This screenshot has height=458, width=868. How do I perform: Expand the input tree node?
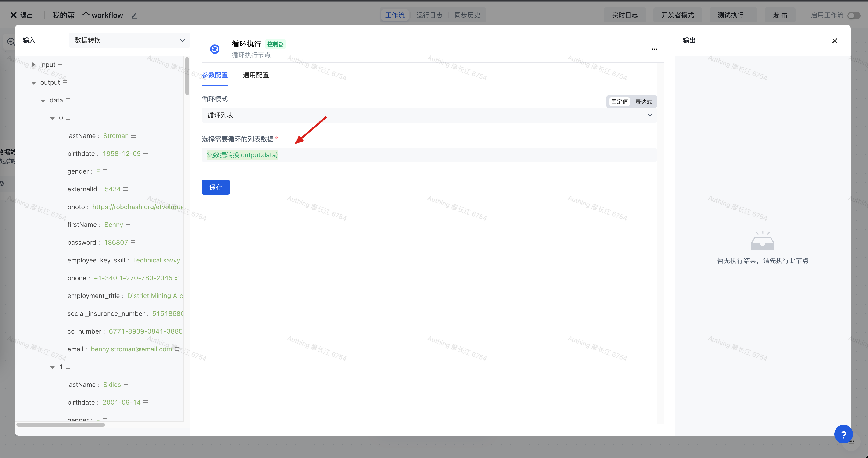tap(33, 65)
